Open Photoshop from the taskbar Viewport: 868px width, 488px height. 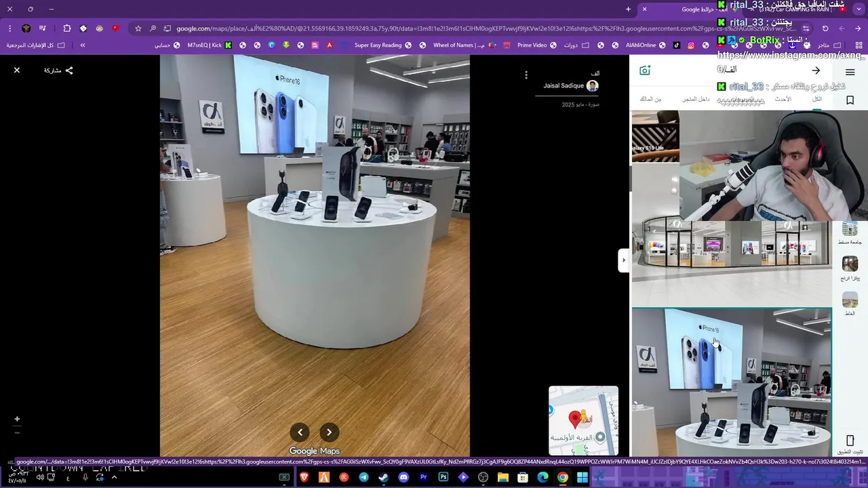pyautogui.click(x=443, y=477)
